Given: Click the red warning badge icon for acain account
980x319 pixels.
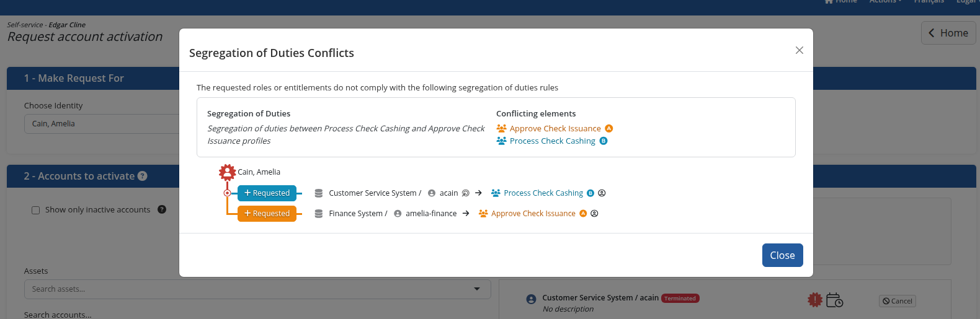Looking at the screenshot, I should click(x=815, y=300).
